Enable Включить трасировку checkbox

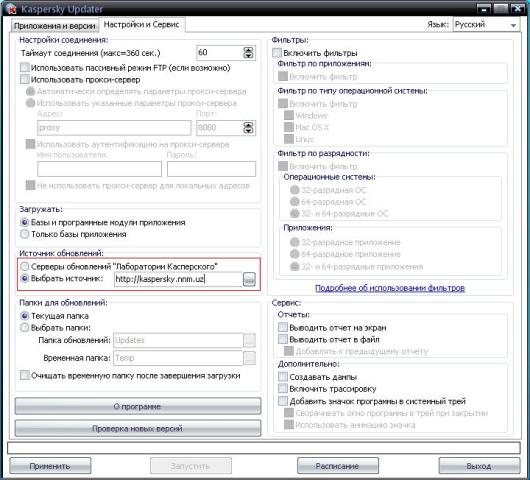pos(283,389)
